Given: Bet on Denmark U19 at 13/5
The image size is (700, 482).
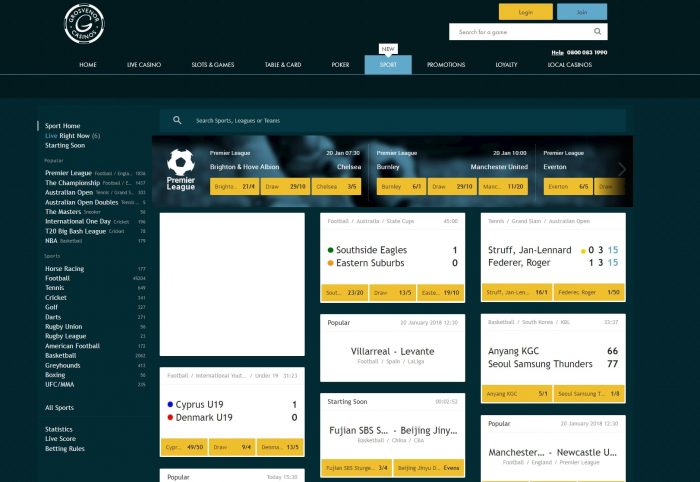Looking at the screenshot, I should click(x=280, y=447).
